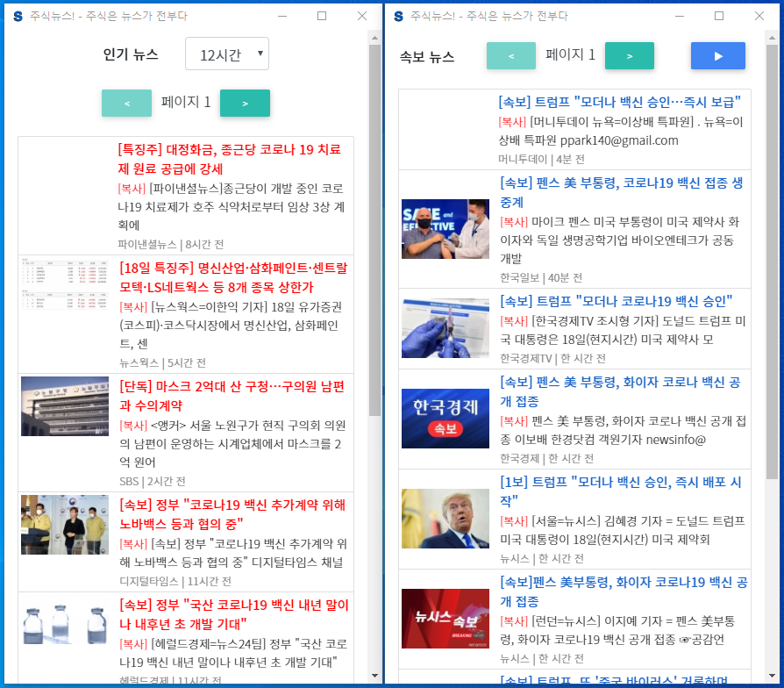
Task: Click the government briefing thumbnail for 노바백스 article
Action: tap(65, 525)
